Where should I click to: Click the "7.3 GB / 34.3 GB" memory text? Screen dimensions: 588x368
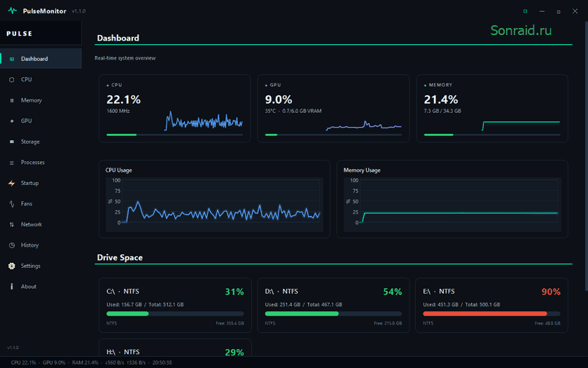pyautogui.click(x=442, y=111)
